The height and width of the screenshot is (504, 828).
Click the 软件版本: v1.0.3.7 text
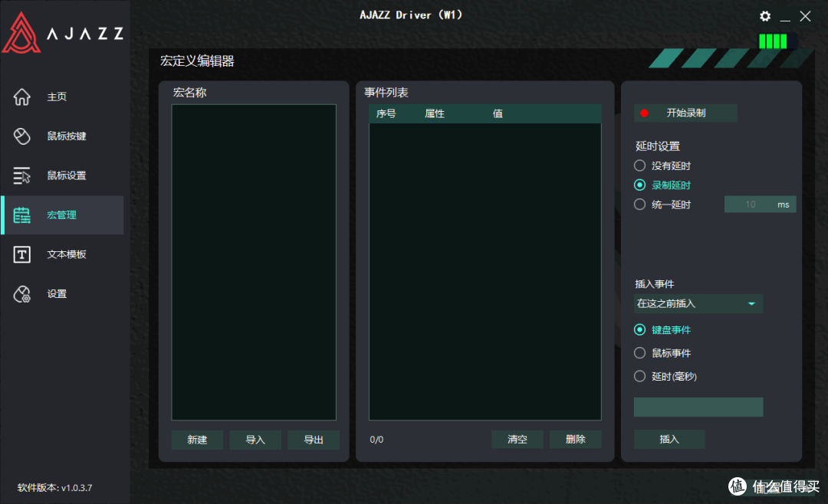pos(55,488)
